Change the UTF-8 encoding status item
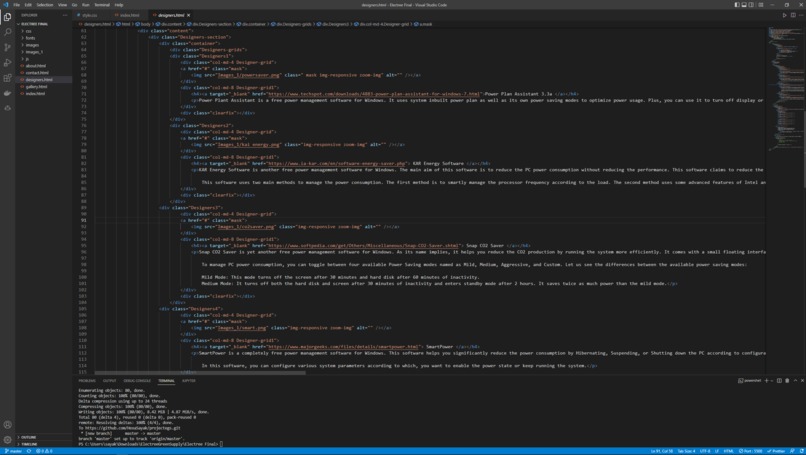 point(705,451)
